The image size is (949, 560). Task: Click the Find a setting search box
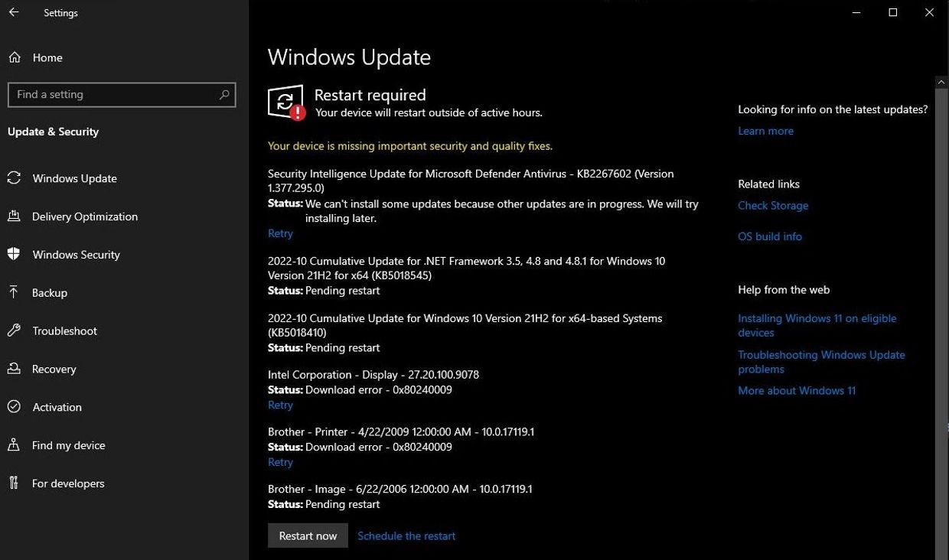[122, 95]
